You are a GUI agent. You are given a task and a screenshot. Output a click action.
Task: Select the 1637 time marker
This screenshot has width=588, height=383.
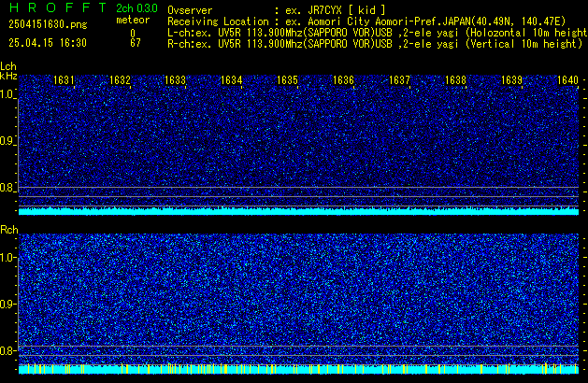[x=399, y=80]
